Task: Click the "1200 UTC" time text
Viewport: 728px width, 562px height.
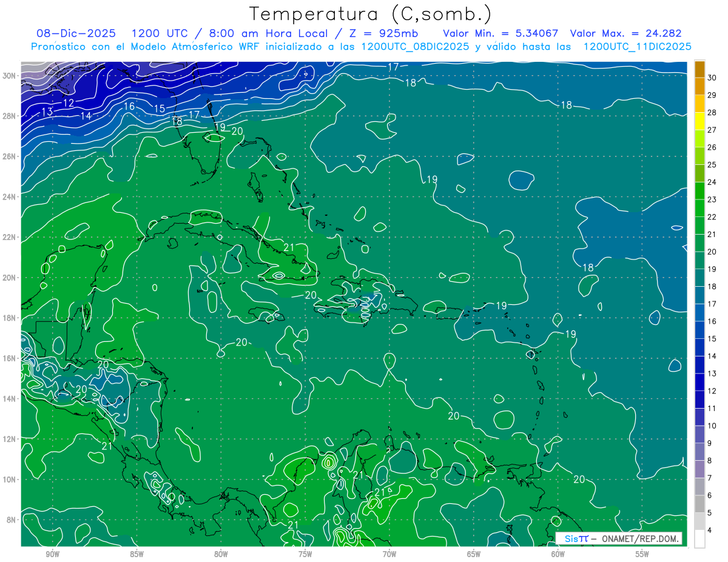Action: pos(160,34)
